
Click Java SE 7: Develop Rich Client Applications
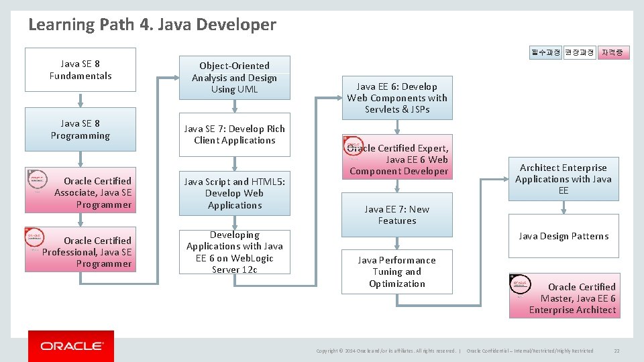tap(235, 135)
